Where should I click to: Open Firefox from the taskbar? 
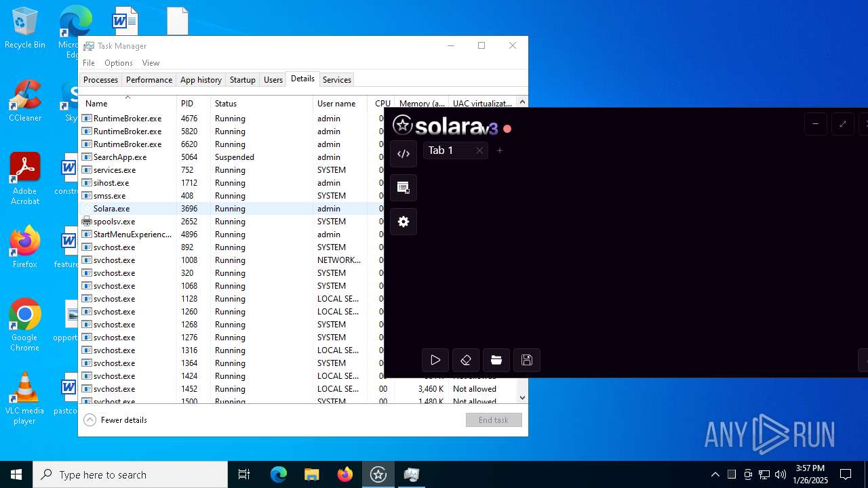[345, 474]
